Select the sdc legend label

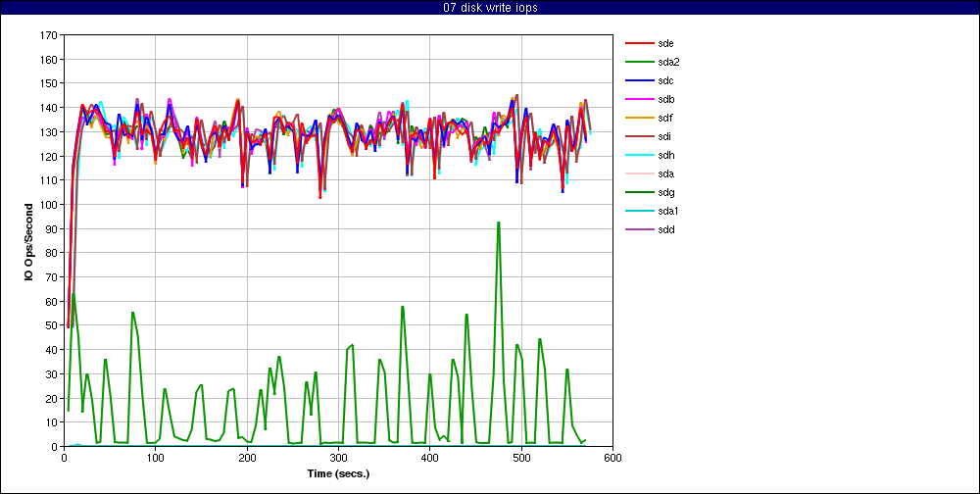tap(665, 80)
